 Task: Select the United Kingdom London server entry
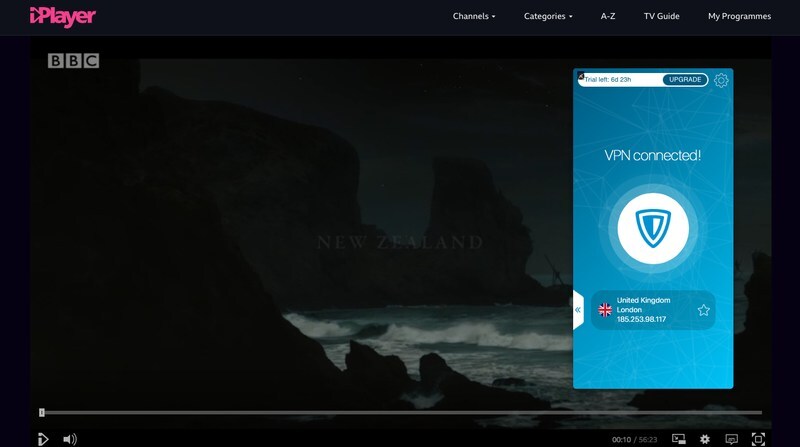[x=653, y=310]
